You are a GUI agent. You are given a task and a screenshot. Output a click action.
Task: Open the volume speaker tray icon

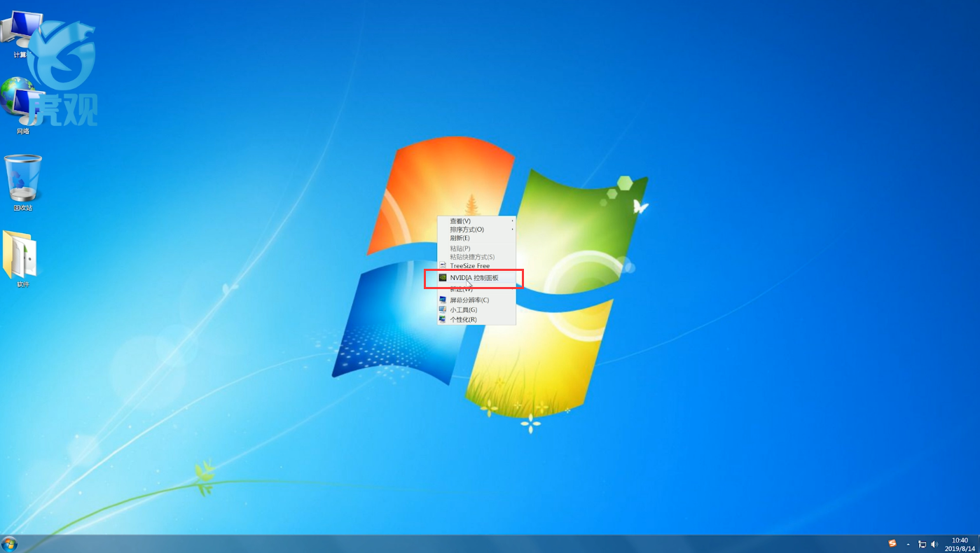pos(934,545)
